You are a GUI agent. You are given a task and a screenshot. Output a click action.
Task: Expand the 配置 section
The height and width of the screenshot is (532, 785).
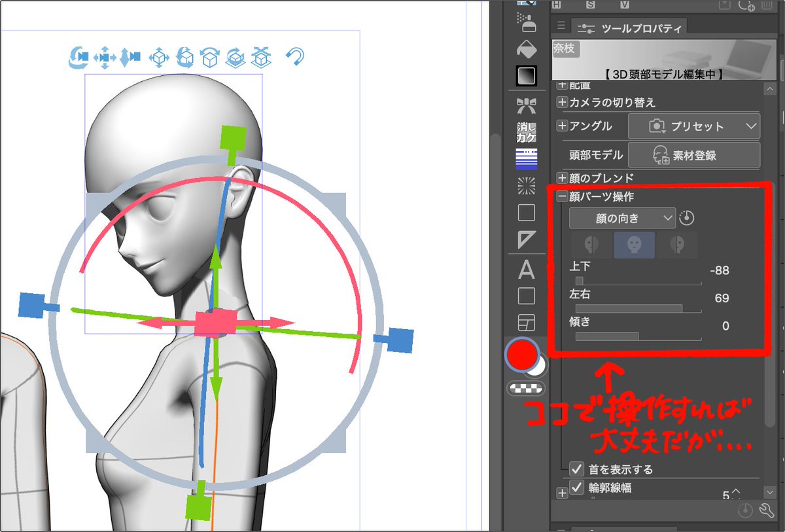pyautogui.click(x=562, y=86)
